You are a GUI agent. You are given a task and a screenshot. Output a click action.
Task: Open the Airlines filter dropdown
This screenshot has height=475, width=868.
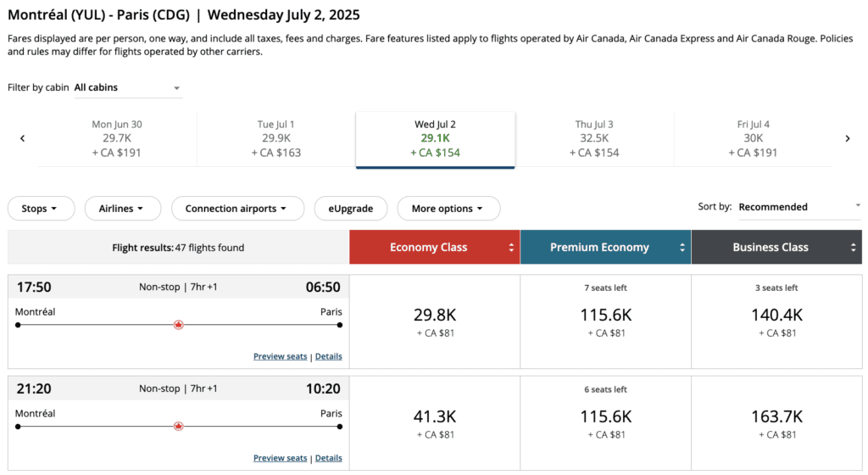122,209
